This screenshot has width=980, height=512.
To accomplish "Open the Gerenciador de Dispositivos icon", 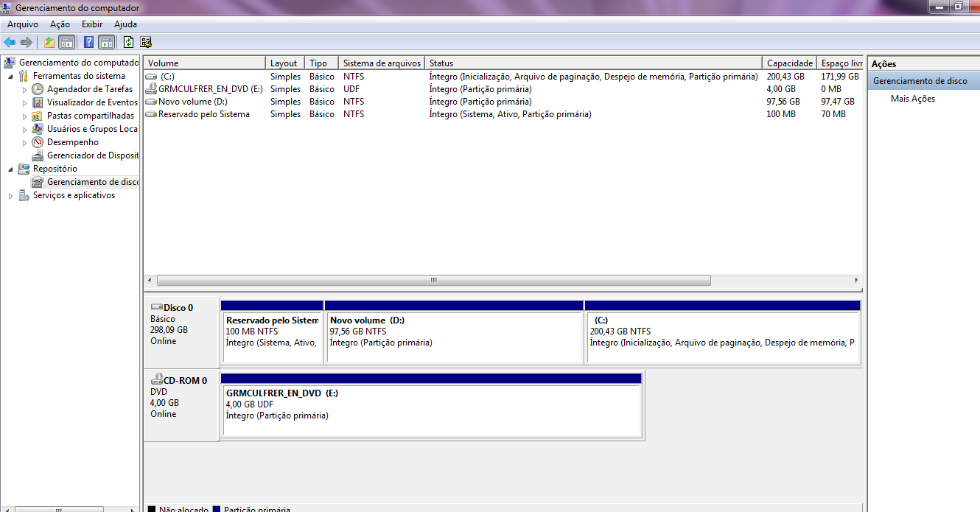I will pos(38,155).
